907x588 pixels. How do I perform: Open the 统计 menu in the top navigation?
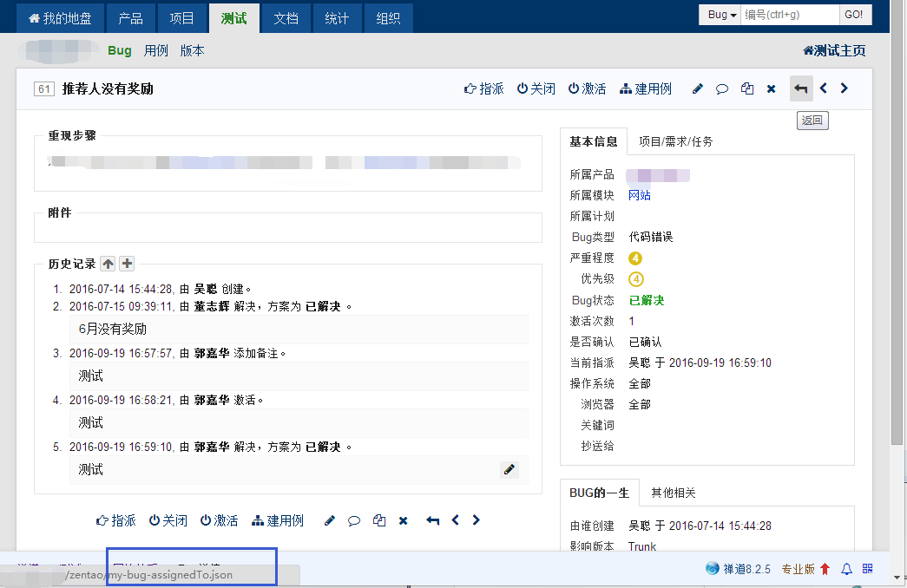337,18
